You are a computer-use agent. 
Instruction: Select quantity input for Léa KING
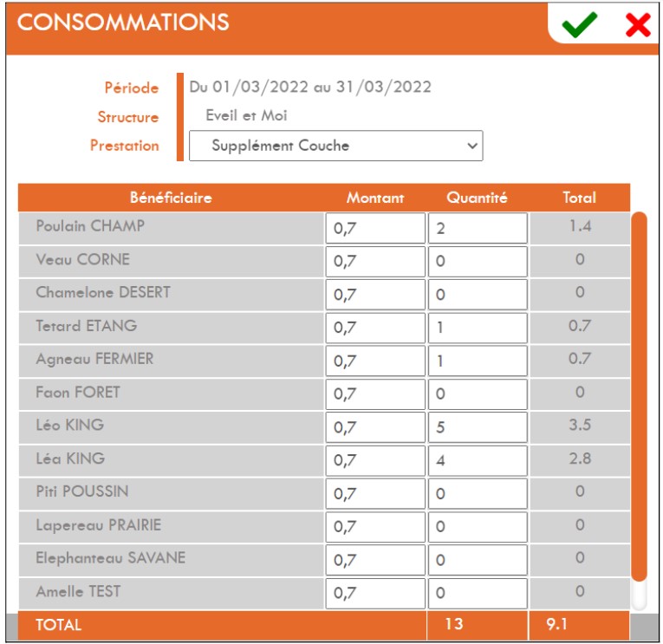point(478,460)
